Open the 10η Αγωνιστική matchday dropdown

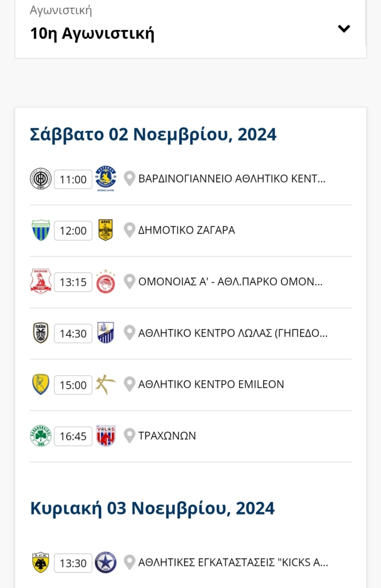(190, 28)
